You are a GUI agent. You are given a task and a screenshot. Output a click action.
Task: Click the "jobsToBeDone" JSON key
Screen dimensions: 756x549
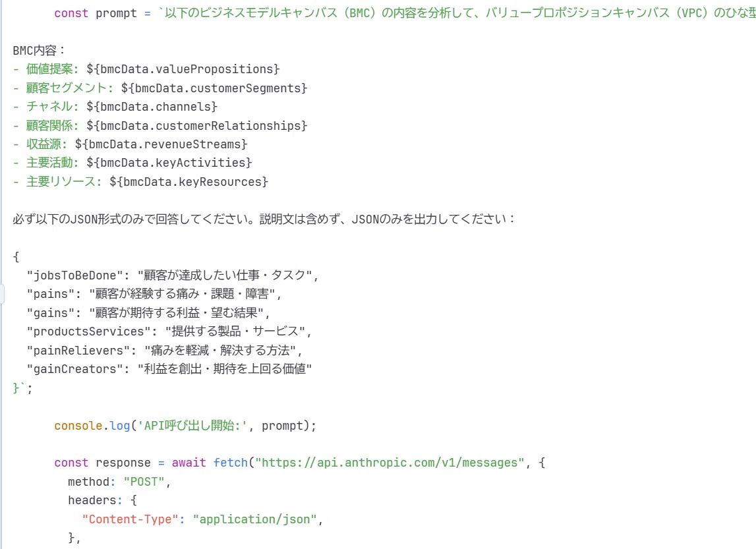(x=74, y=275)
